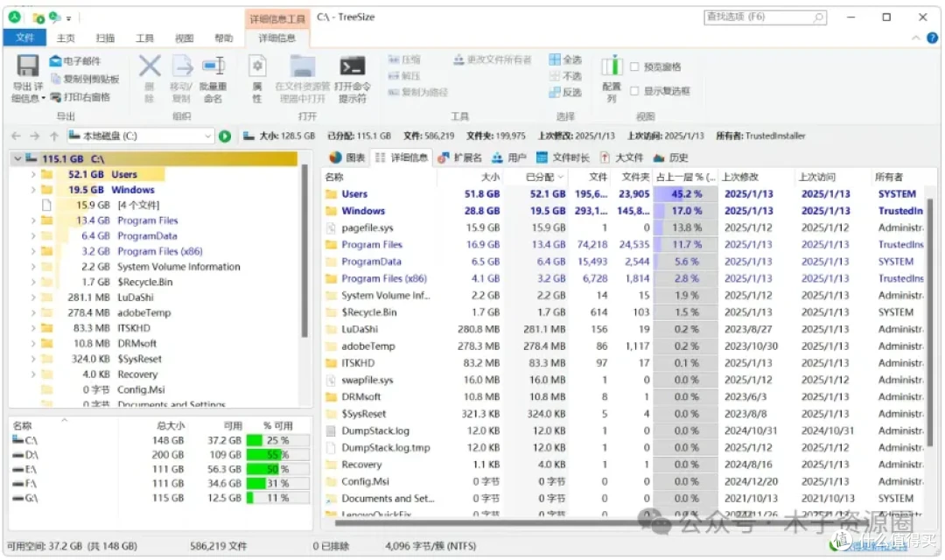This screenshot has height=560, width=945.
Task: Open the Chart (图表) view tab
Action: pos(347,157)
